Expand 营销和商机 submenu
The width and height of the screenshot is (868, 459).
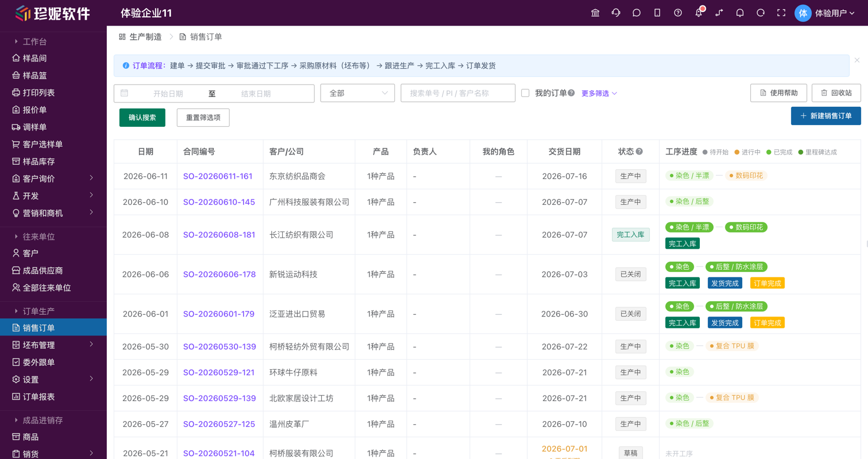91,212
